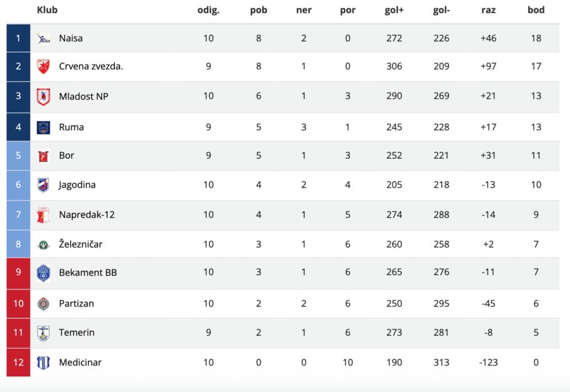Image resolution: width=570 pixels, height=392 pixels.
Task: Click the Medicinar club crest
Action: pos(43,363)
